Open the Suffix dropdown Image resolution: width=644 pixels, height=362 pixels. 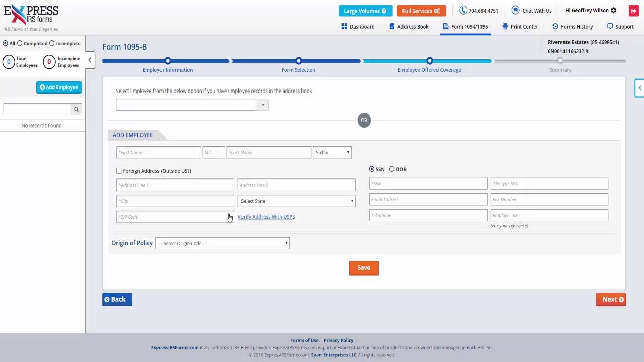tap(332, 152)
